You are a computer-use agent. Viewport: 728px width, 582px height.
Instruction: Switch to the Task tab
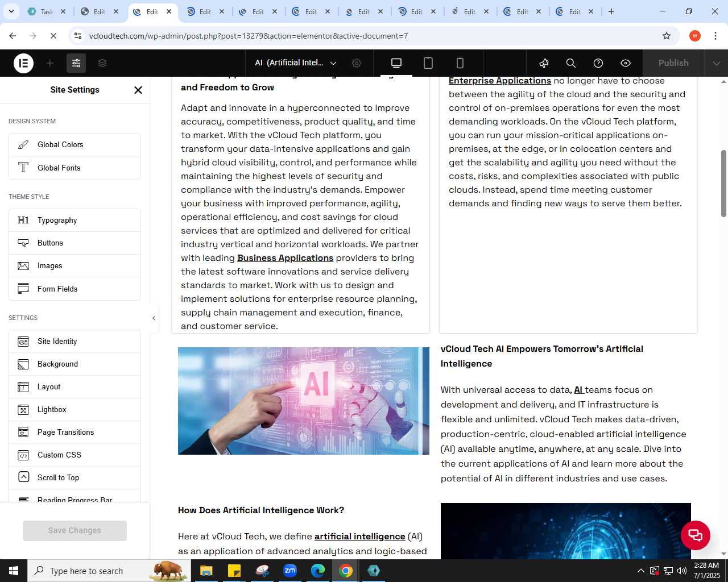(x=47, y=11)
